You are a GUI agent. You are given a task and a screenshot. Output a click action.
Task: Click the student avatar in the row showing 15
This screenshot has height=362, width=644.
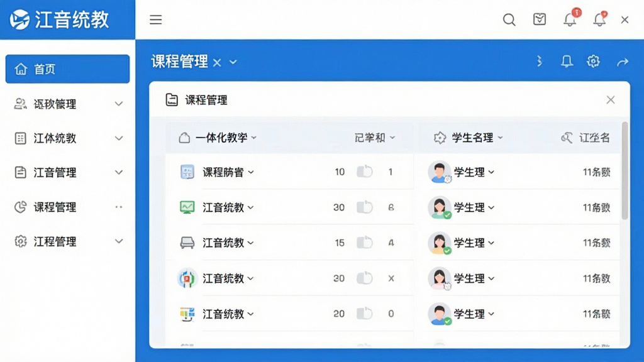click(440, 243)
